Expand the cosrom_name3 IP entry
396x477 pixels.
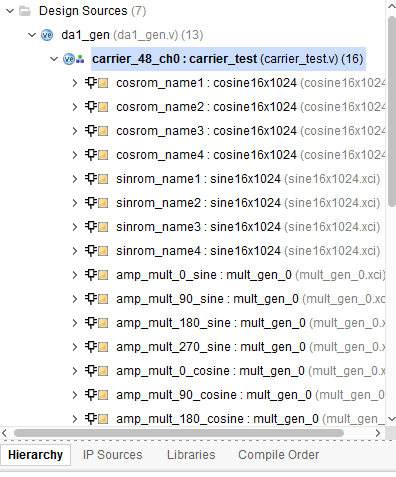point(75,131)
